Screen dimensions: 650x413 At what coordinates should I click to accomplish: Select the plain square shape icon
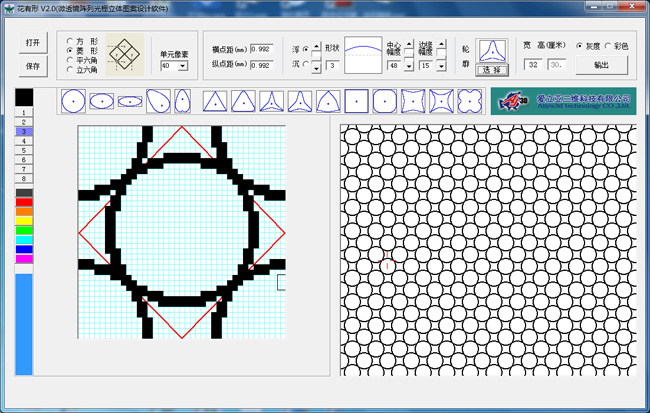coord(357,101)
